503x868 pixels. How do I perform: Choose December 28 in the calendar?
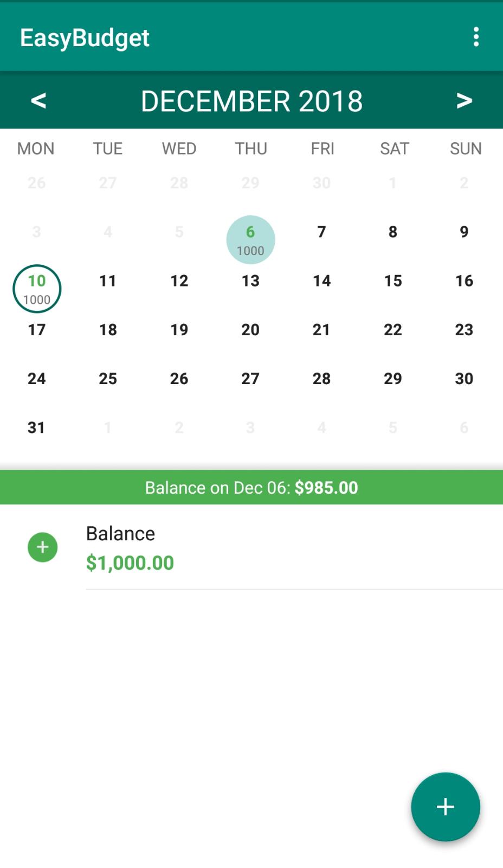[321, 379]
